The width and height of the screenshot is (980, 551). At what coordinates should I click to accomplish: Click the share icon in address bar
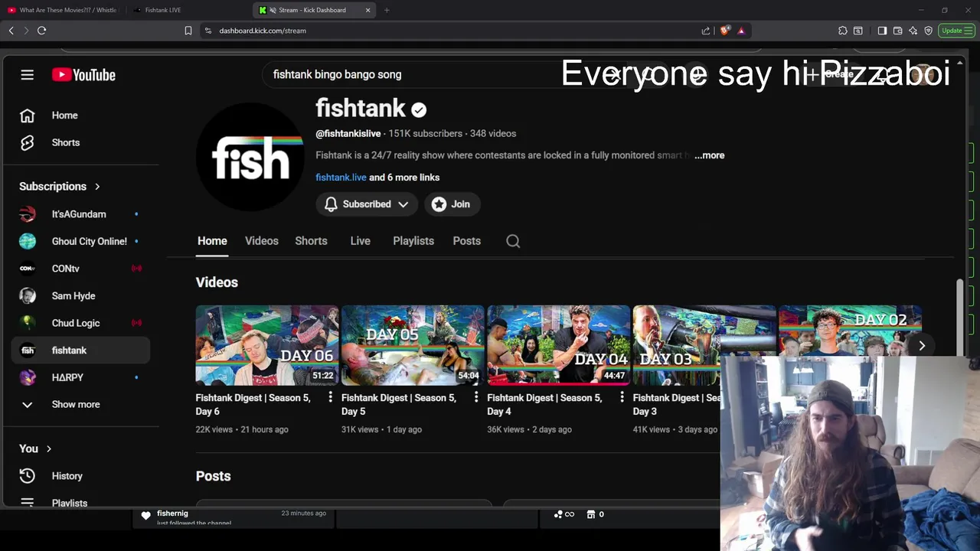pos(705,31)
